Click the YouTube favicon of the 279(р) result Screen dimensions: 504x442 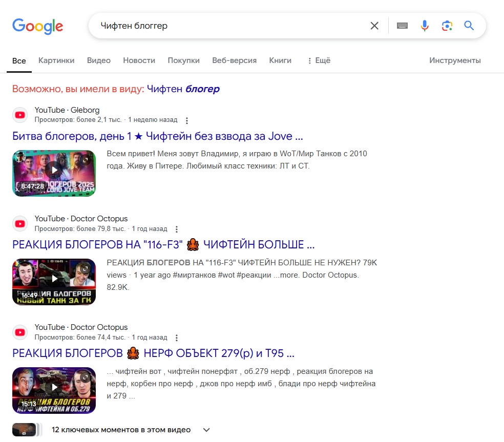pyautogui.click(x=20, y=332)
